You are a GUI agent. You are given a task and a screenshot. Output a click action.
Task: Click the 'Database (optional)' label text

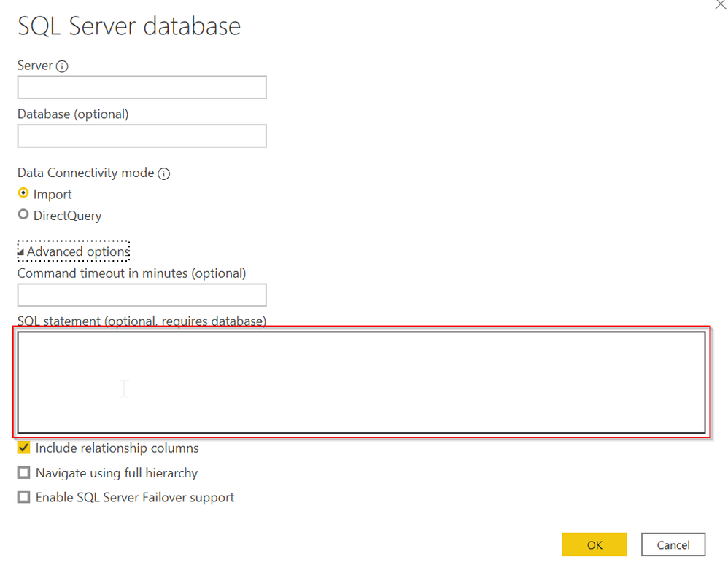click(x=73, y=114)
